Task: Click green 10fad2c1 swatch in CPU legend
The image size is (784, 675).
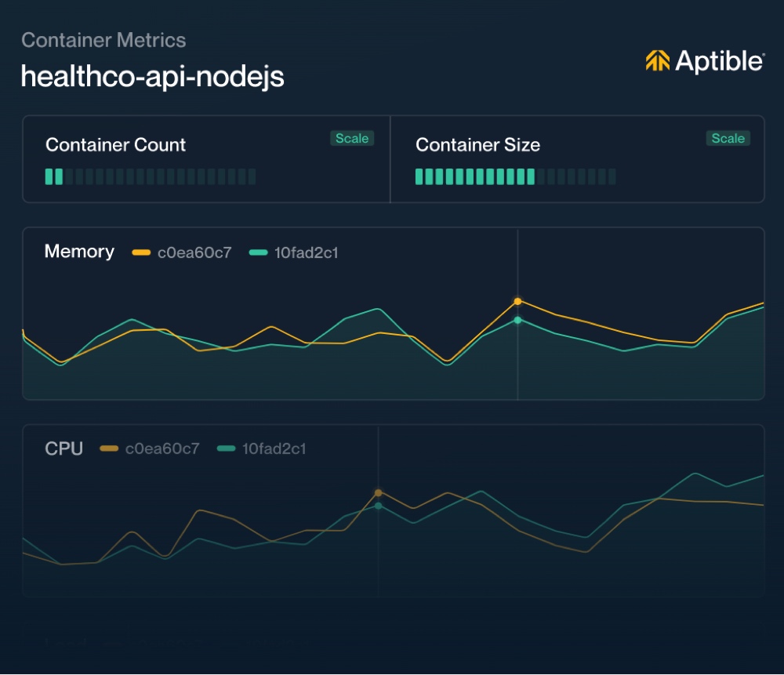Action: tap(226, 448)
